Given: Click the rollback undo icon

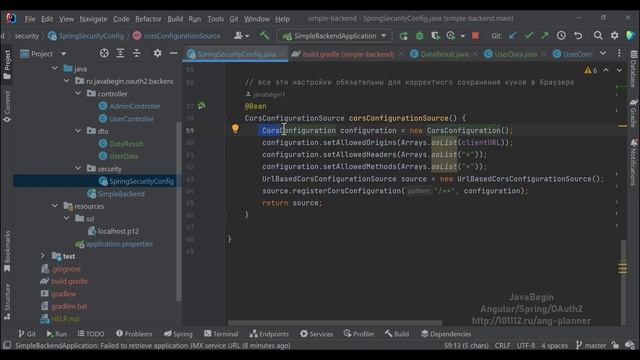Looking at the screenshot, I should (578, 36).
